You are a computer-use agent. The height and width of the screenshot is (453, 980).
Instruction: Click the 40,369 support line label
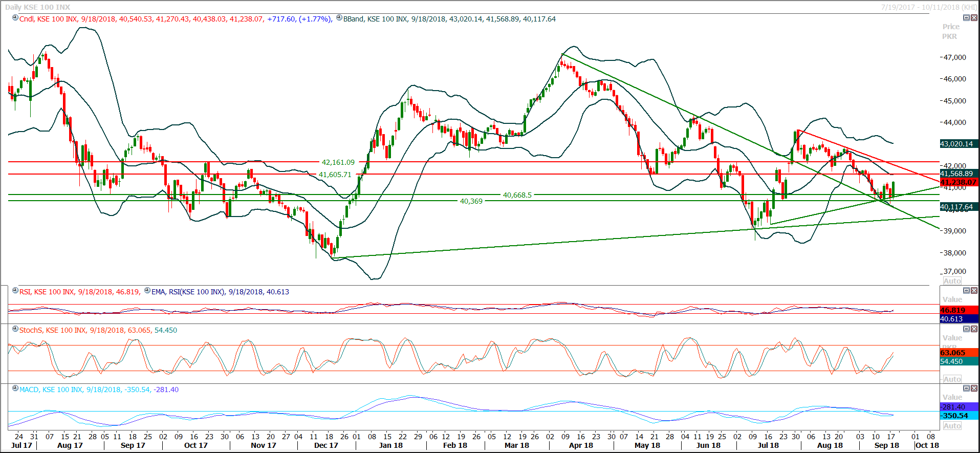(471, 201)
